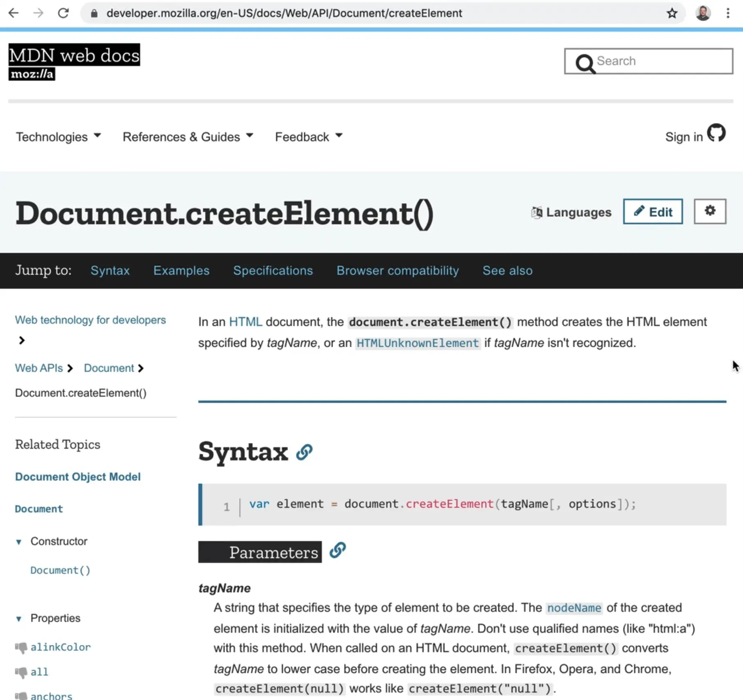Open the Languages selector icon
Image resolution: width=743 pixels, height=700 pixels.
pyautogui.click(x=536, y=212)
